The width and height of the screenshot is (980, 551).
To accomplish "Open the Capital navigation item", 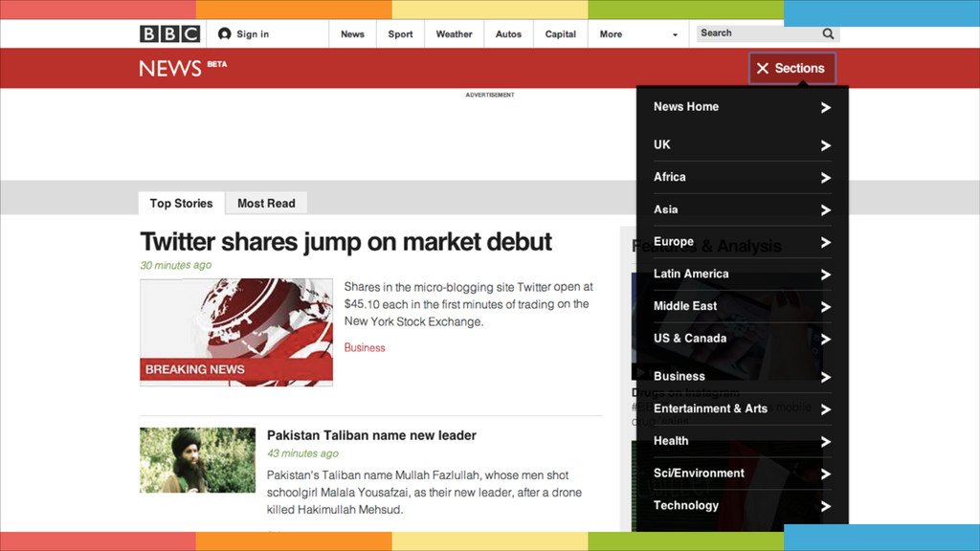I will [x=560, y=34].
